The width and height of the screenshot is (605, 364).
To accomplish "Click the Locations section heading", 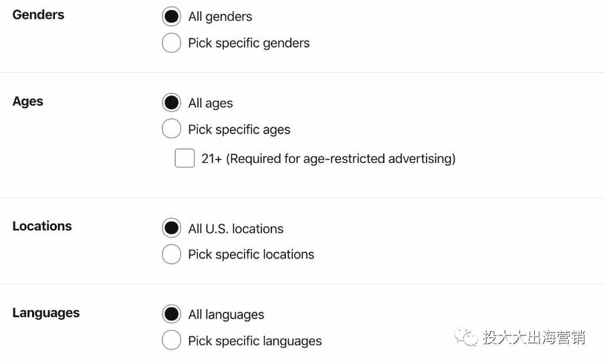I will coord(42,226).
